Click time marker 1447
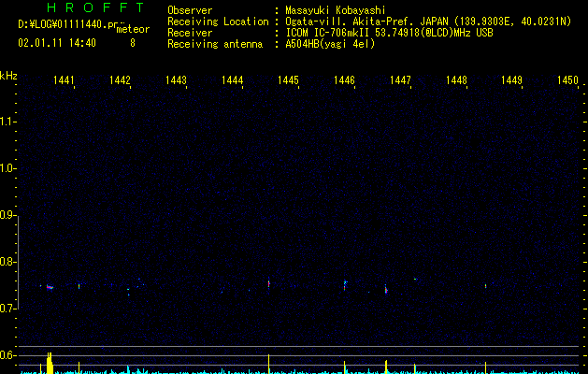The width and height of the screenshot is (588, 374). 400,79
